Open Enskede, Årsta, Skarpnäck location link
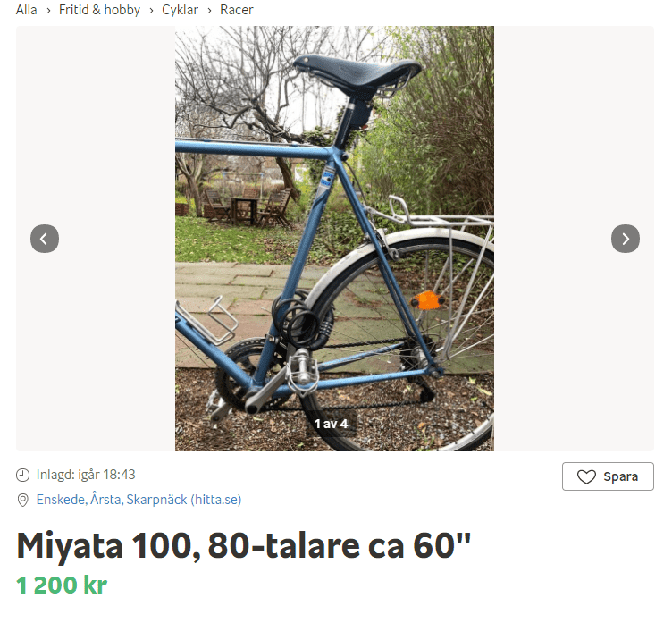 [x=139, y=500]
